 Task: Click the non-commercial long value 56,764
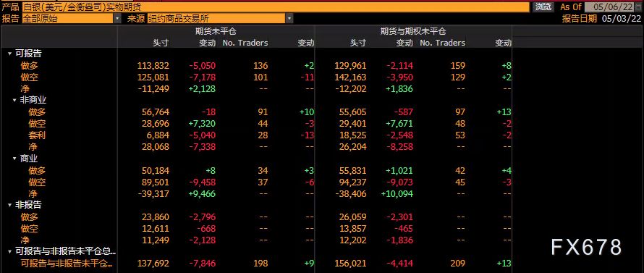click(156, 112)
